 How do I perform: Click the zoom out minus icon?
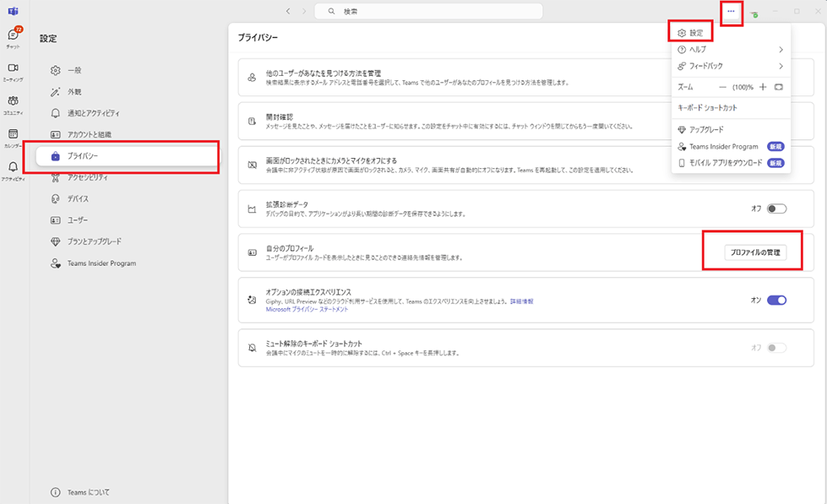click(722, 87)
